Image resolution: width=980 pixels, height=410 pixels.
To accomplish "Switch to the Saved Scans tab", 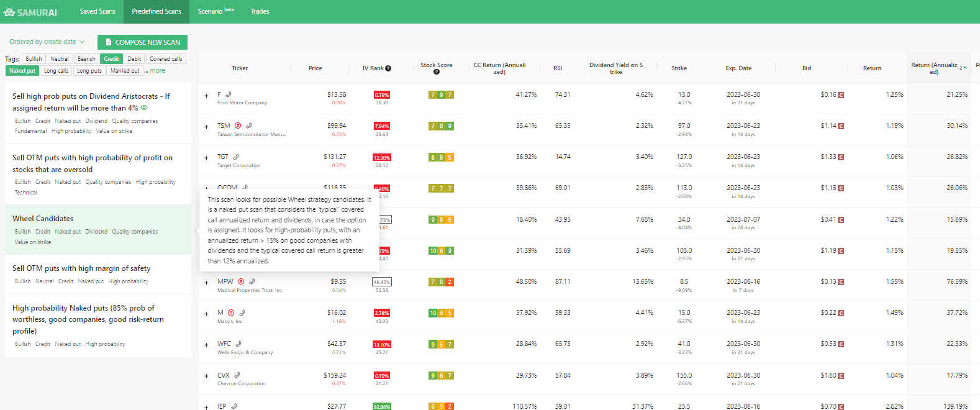I will point(98,11).
